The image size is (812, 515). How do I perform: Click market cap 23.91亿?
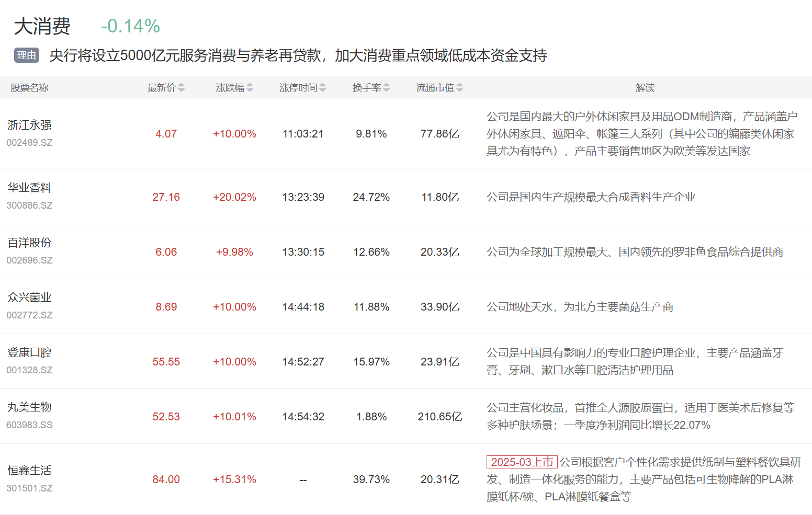coord(440,362)
